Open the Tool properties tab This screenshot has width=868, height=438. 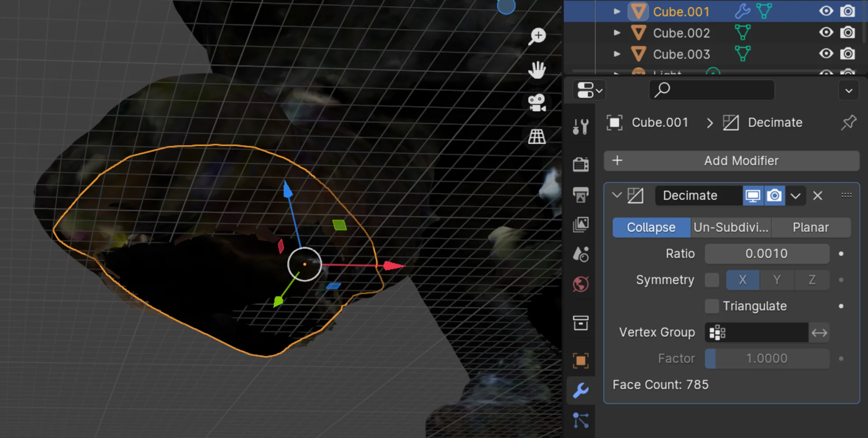point(580,127)
